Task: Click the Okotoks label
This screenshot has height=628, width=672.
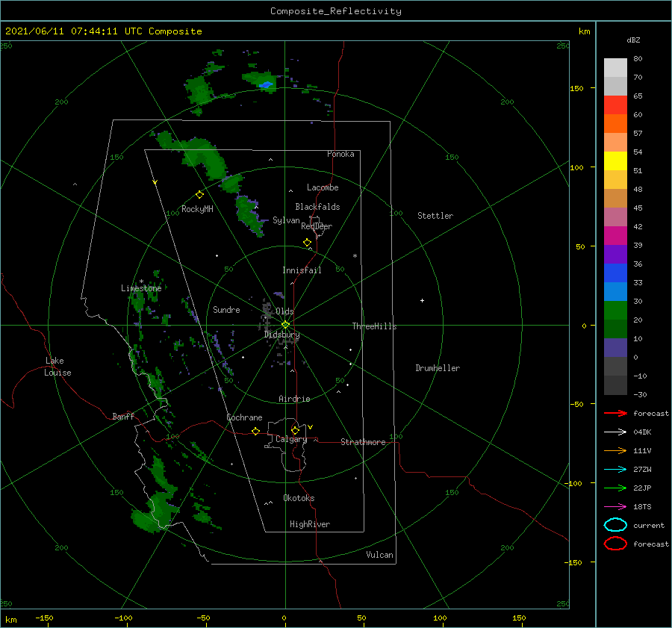Action: [299, 498]
